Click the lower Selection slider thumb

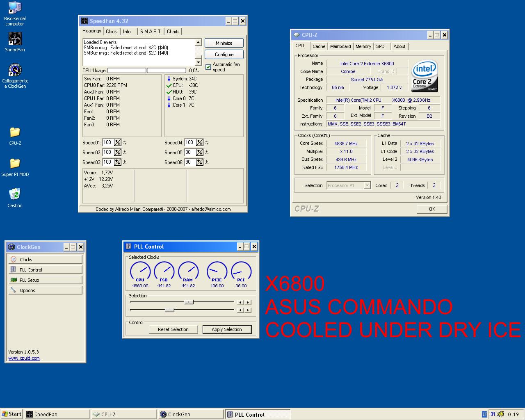pos(169,310)
